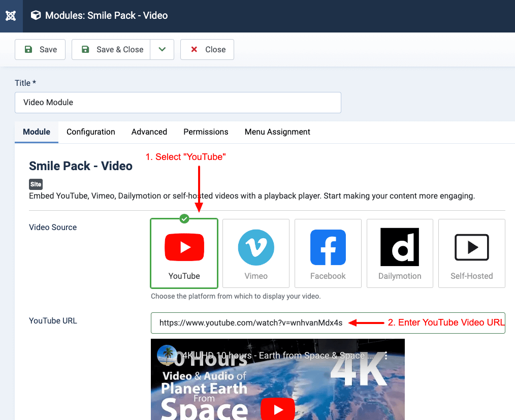Play the YouTube preview video
Viewport: 515px width, 420px height.
[277, 409]
